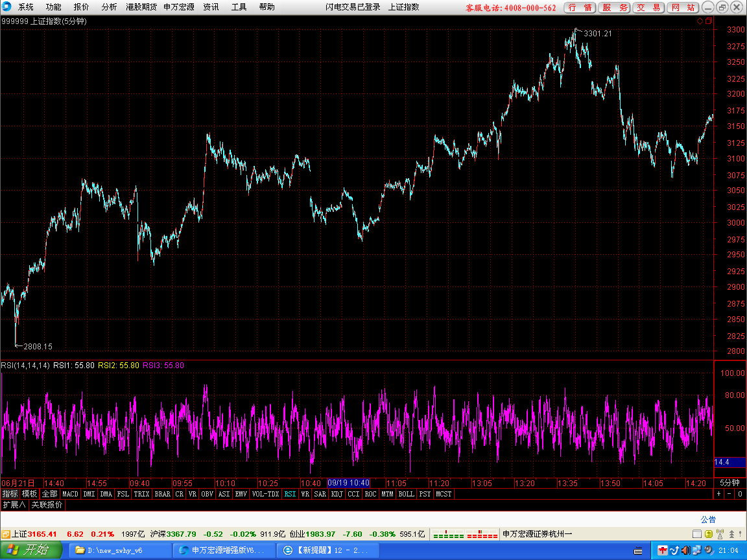The image size is (747, 560).
Task: Click the volume speaker tray icon
Action: coord(685,550)
